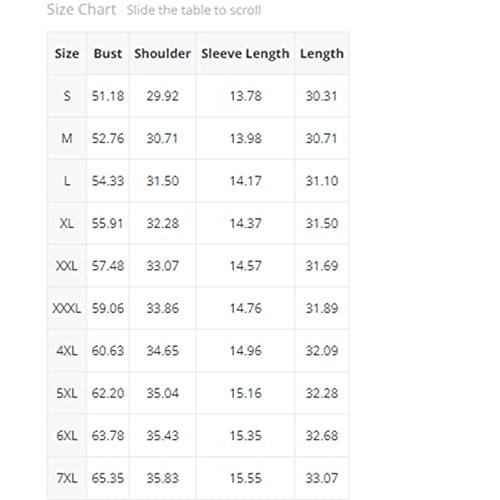This screenshot has width=500, height=500.
Task: Choose the XL size row label
Action: [x=67, y=223]
